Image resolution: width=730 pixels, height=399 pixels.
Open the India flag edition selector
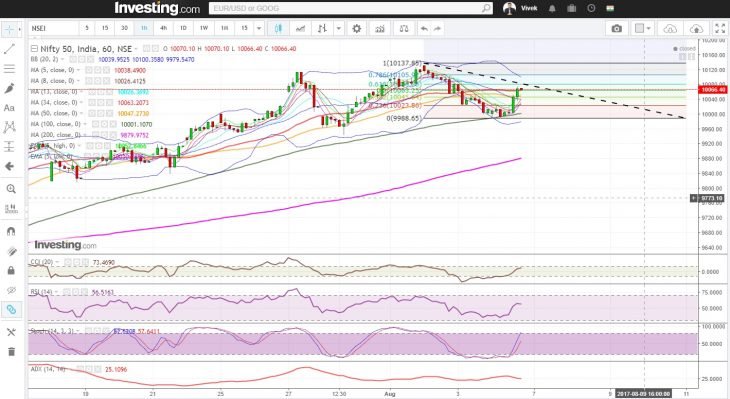pyautogui.click(x=610, y=8)
